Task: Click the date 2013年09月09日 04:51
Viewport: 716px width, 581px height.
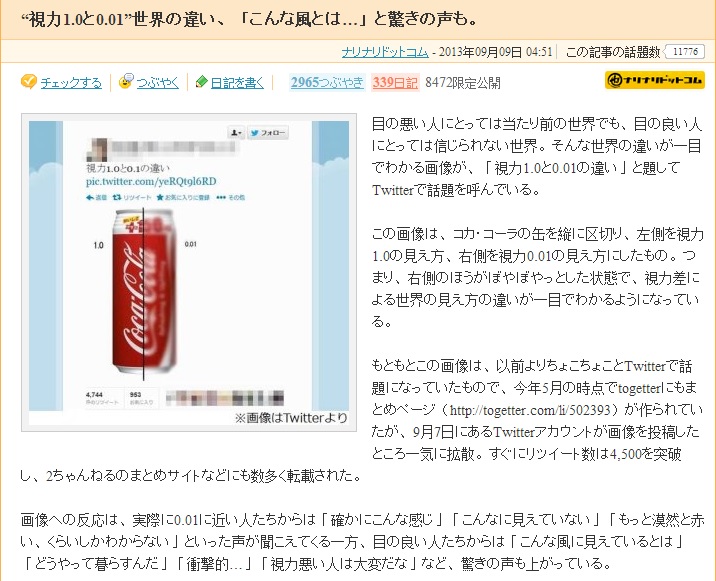Action: click(x=495, y=52)
